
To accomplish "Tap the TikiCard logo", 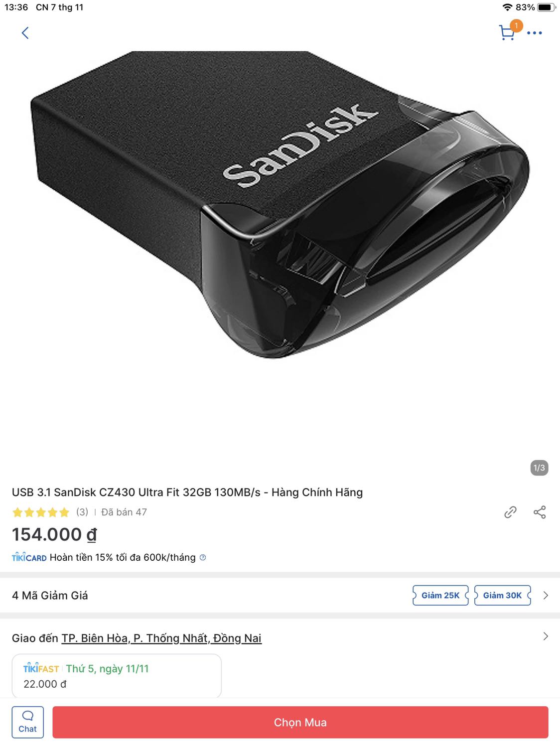I will click(29, 557).
